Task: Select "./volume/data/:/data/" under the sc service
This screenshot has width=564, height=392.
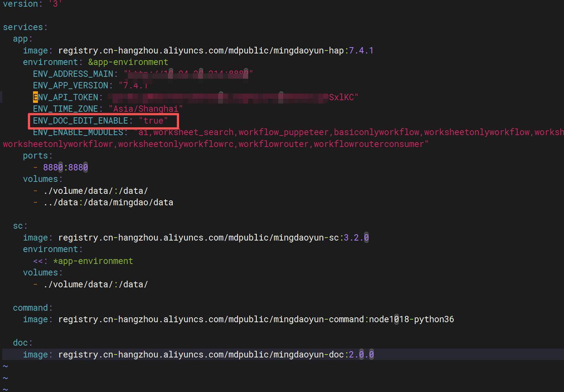Action: coord(95,284)
